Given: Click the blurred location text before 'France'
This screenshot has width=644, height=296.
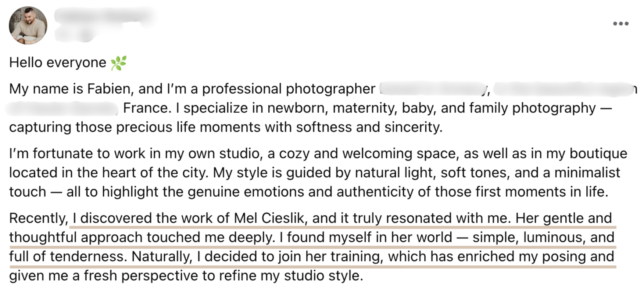Looking at the screenshot, I should (x=62, y=108).
